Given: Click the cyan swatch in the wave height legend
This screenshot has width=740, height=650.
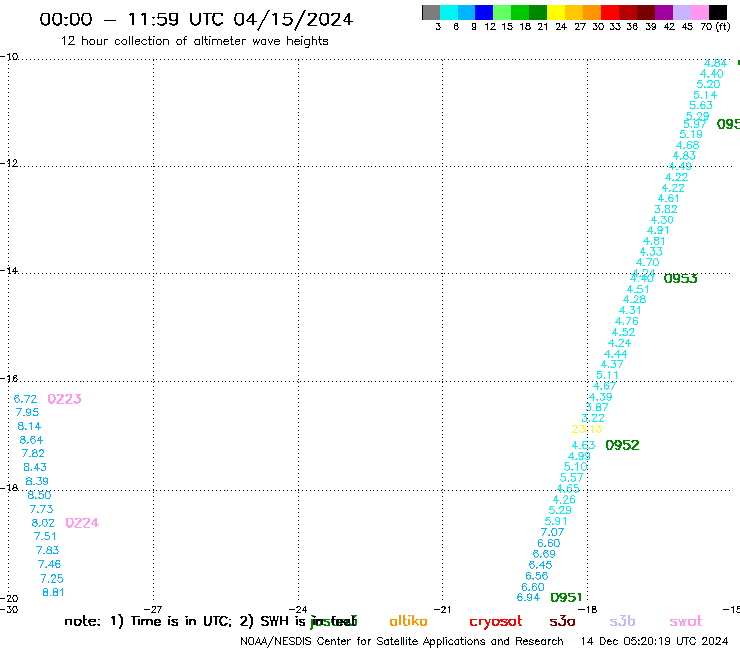Looking at the screenshot, I should tap(449, 12).
